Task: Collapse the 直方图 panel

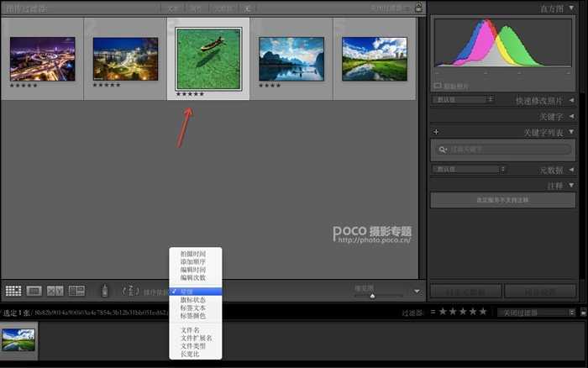Action: click(571, 8)
